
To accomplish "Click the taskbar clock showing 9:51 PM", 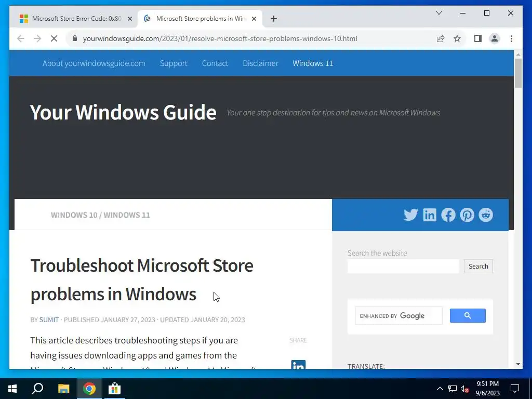I will pos(487,389).
